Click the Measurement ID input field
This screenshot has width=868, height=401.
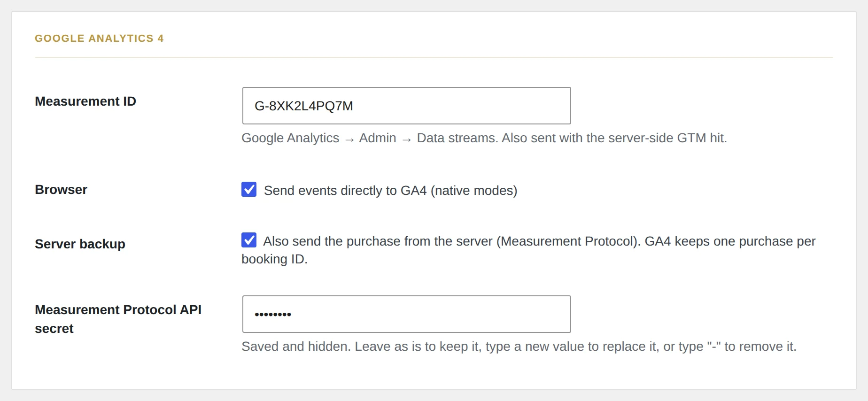coord(406,106)
